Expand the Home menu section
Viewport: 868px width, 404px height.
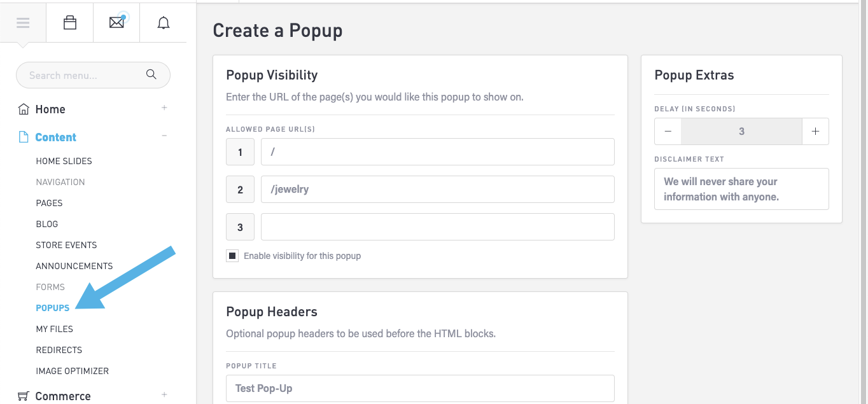pos(164,108)
